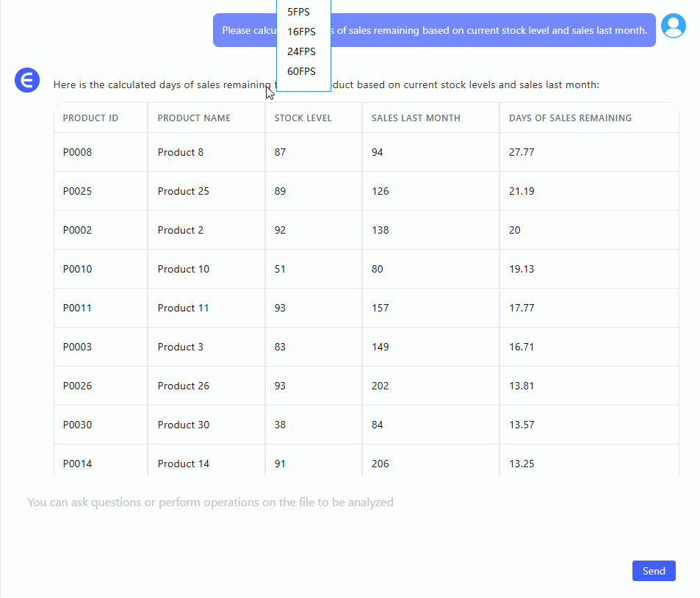This screenshot has height=598, width=700.
Task: Pick 24FPS in the frame rate list
Action: 301,51
